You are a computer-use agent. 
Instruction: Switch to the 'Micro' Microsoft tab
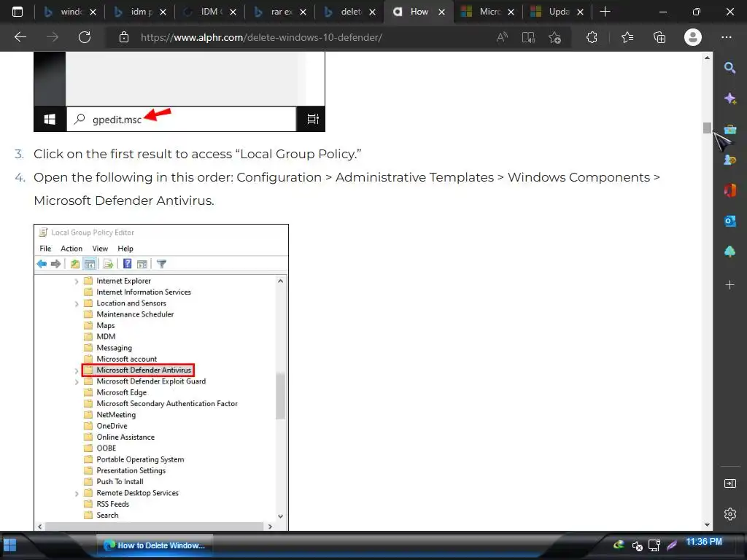[488, 12]
